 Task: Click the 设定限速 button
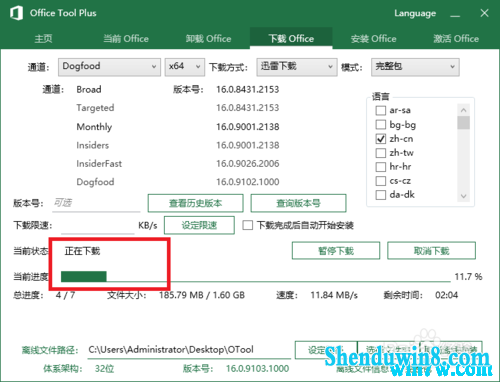point(199,225)
